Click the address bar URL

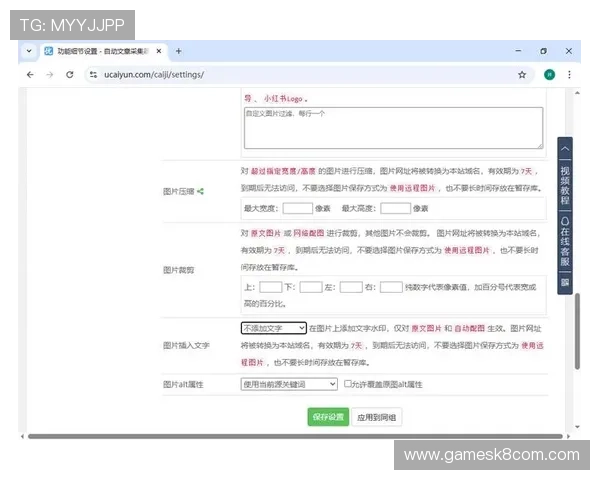click(x=154, y=75)
